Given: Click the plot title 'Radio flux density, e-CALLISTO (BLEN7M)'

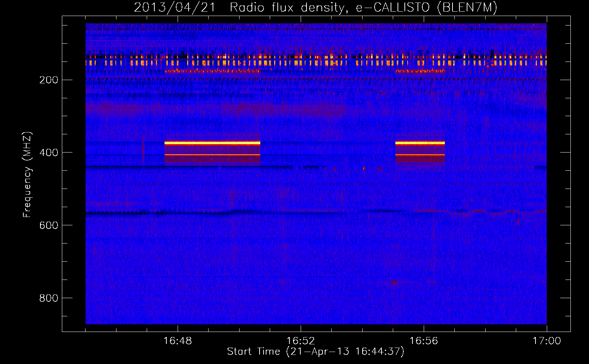Looking at the screenshot, I should tap(363, 7).
